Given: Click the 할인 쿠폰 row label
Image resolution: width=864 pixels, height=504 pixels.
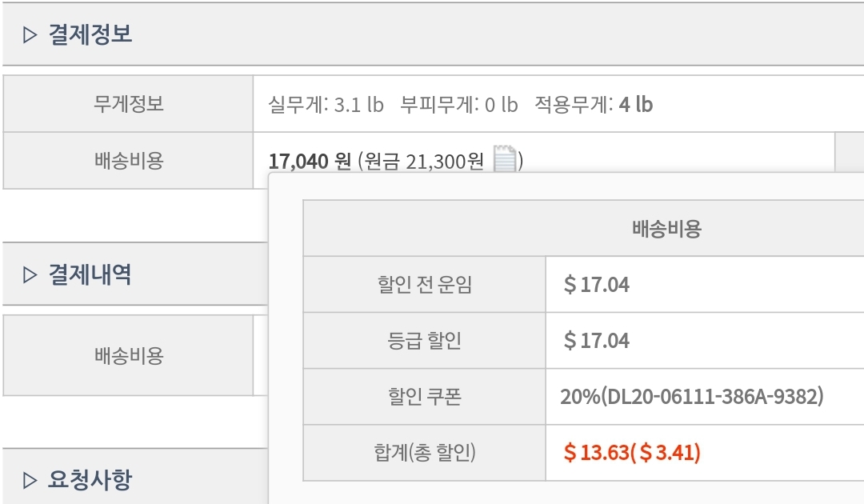Looking at the screenshot, I should pyautogui.click(x=425, y=397).
